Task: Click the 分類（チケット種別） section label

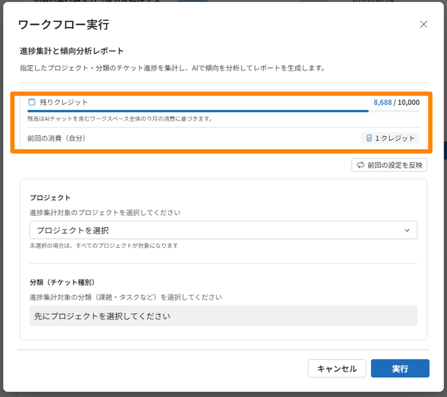Action: (62, 282)
